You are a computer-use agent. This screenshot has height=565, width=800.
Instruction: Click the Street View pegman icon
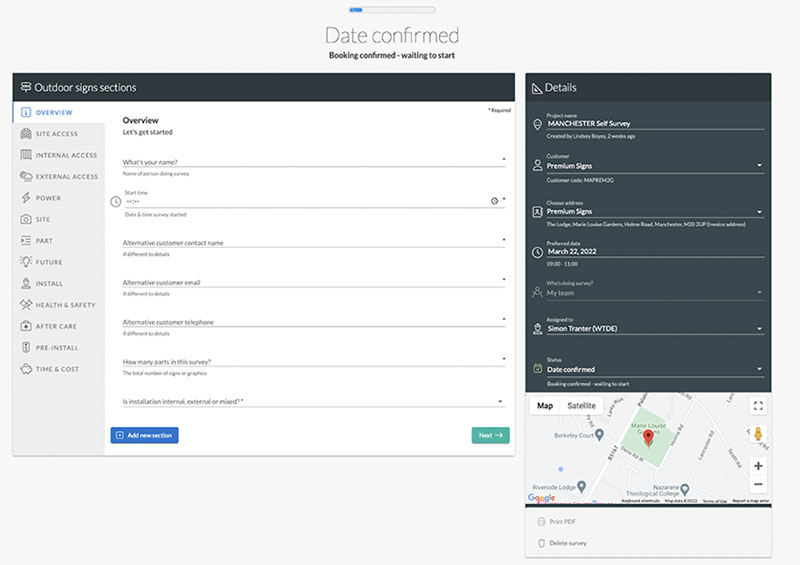758,434
